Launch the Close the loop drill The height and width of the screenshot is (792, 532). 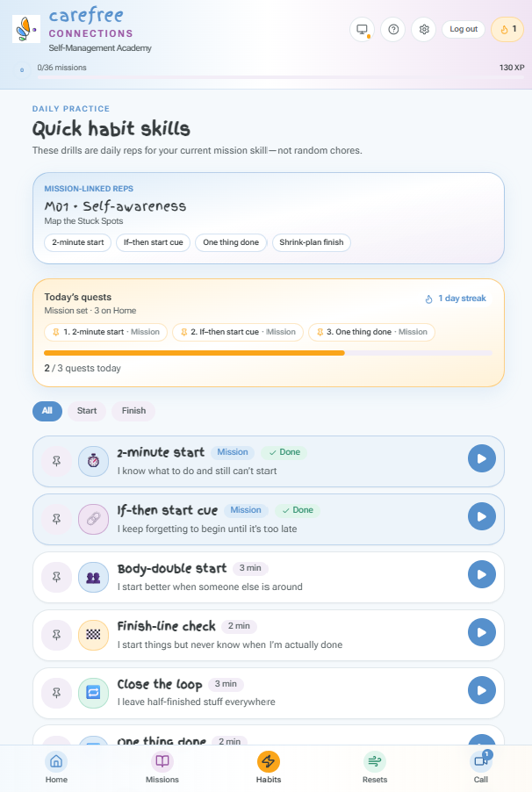point(481,690)
